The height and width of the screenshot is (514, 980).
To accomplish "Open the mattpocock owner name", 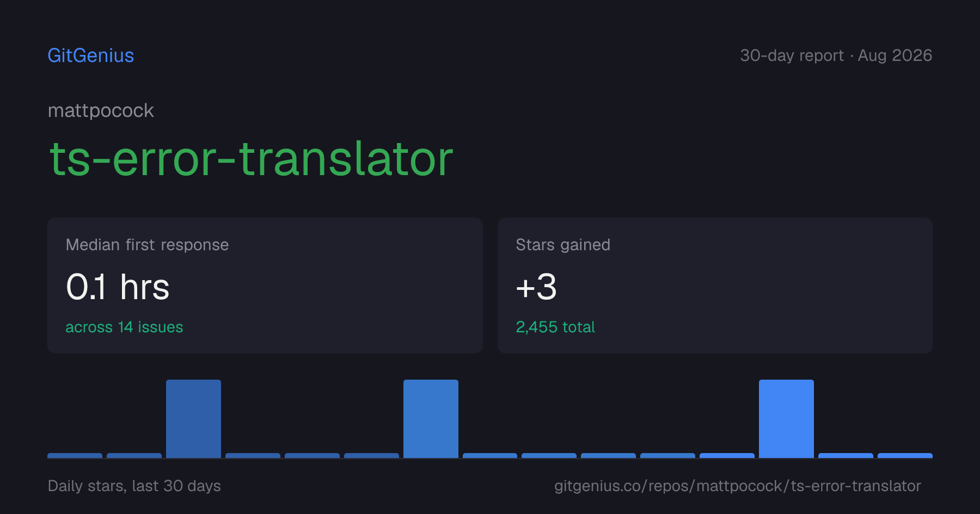I will (x=101, y=111).
